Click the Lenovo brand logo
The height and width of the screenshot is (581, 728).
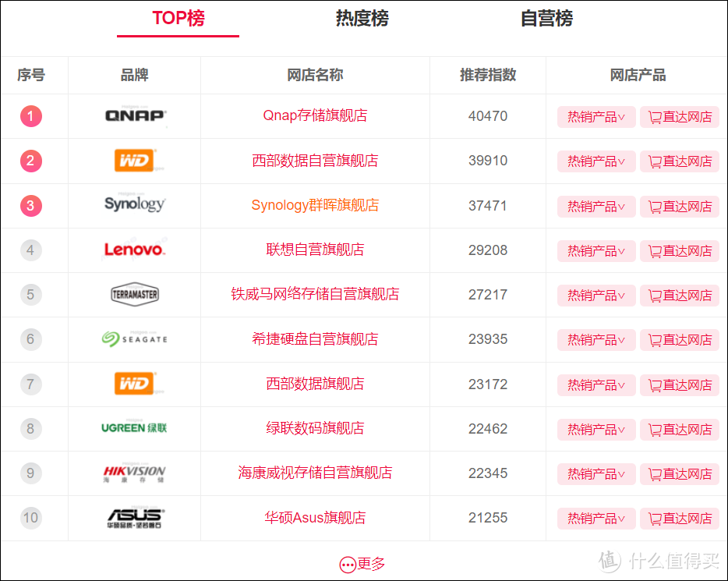(x=135, y=250)
